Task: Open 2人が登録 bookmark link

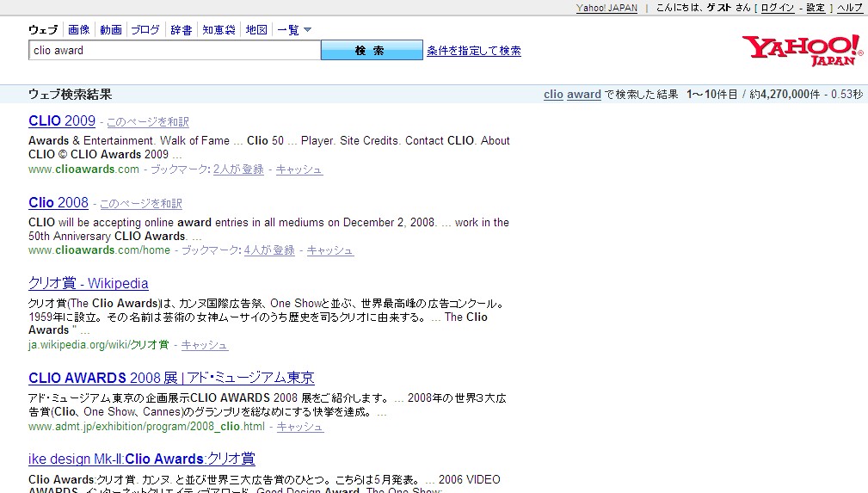Action: tap(238, 169)
